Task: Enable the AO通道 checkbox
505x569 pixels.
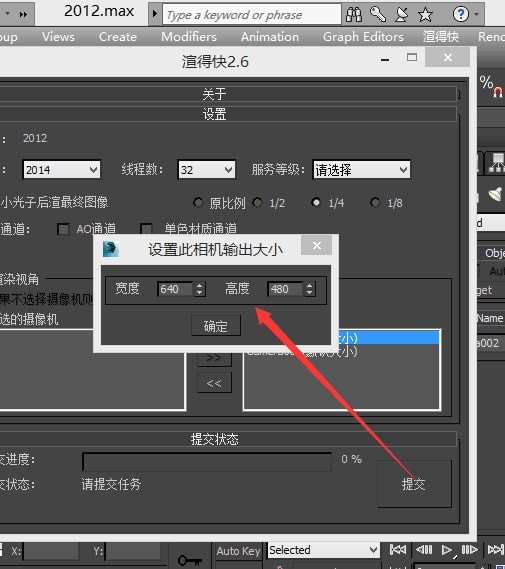Action: click(x=63, y=229)
